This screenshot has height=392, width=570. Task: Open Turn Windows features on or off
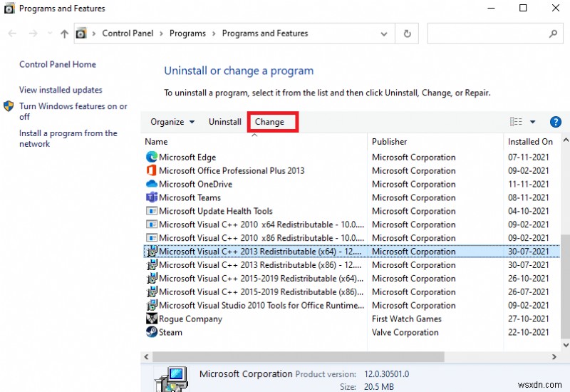[x=73, y=111]
